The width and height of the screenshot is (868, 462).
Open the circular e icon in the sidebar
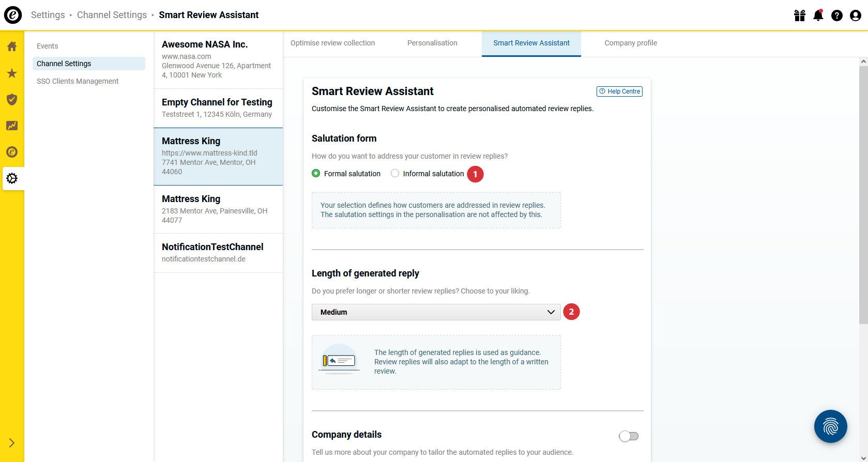[x=12, y=152]
